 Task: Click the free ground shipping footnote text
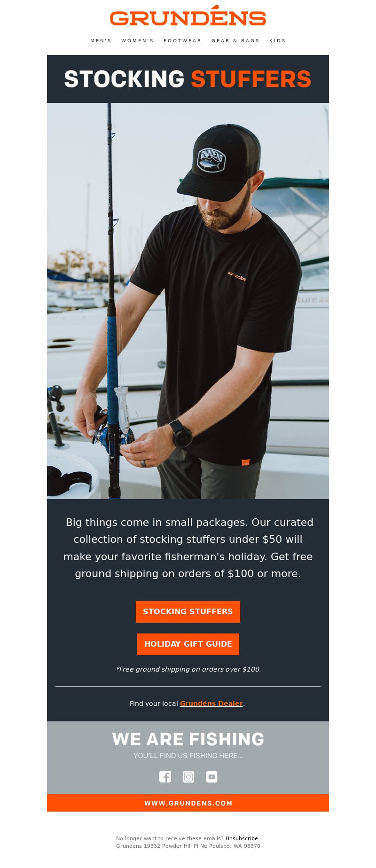coord(188,669)
